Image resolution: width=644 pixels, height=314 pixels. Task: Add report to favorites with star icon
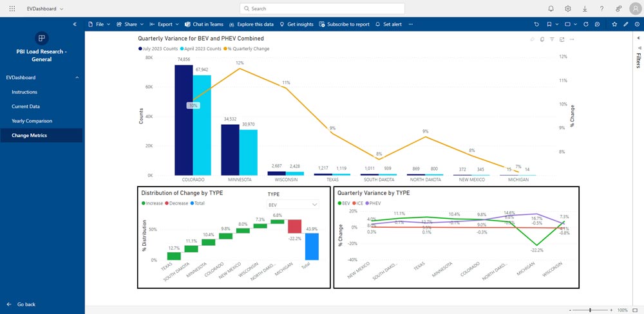[614, 24]
